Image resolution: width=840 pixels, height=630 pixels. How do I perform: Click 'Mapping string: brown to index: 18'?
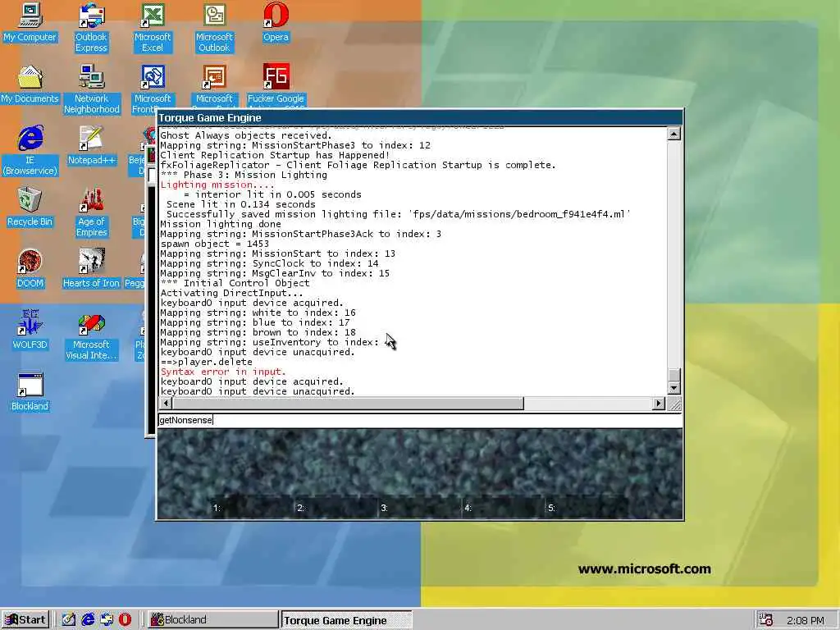point(258,333)
